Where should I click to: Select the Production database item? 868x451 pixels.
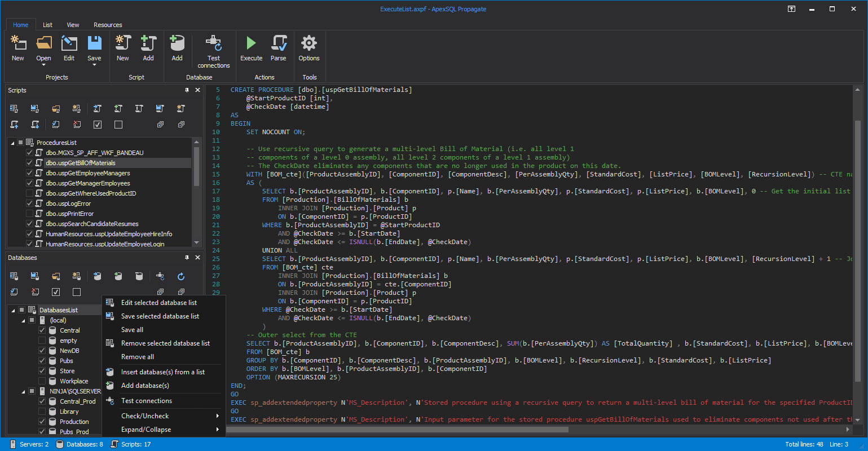[x=74, y=422]
